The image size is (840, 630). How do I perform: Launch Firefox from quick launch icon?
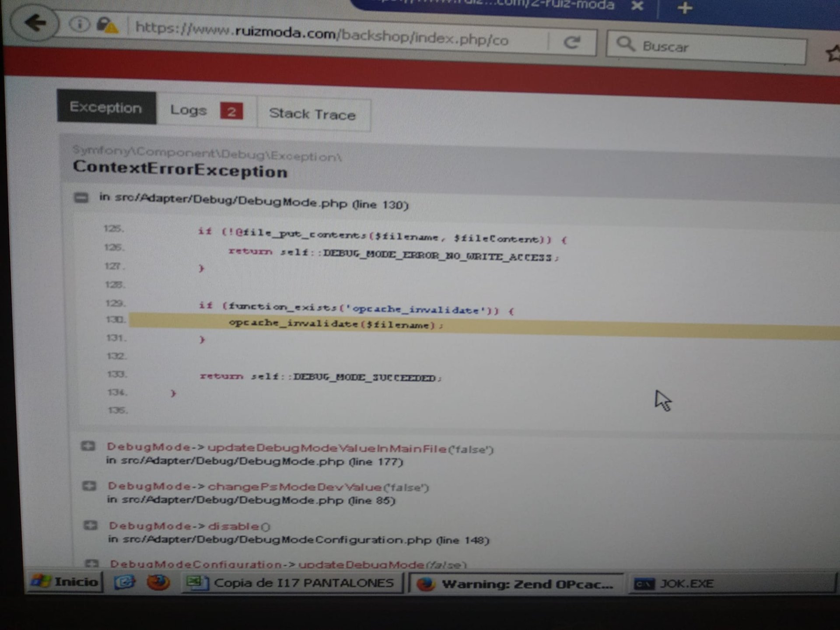pos(158,582)
